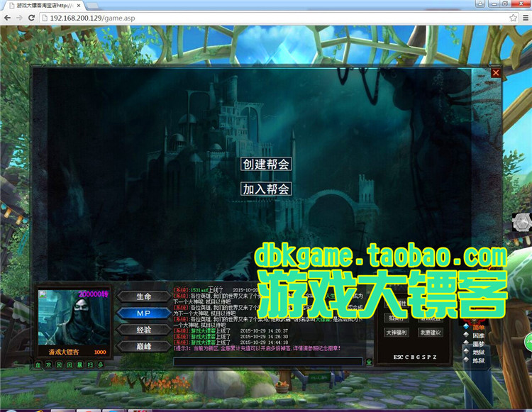Click the 扫 icon below the avatar
The image size is (532, 412).
pyautogui.click(x=90, y=365)
